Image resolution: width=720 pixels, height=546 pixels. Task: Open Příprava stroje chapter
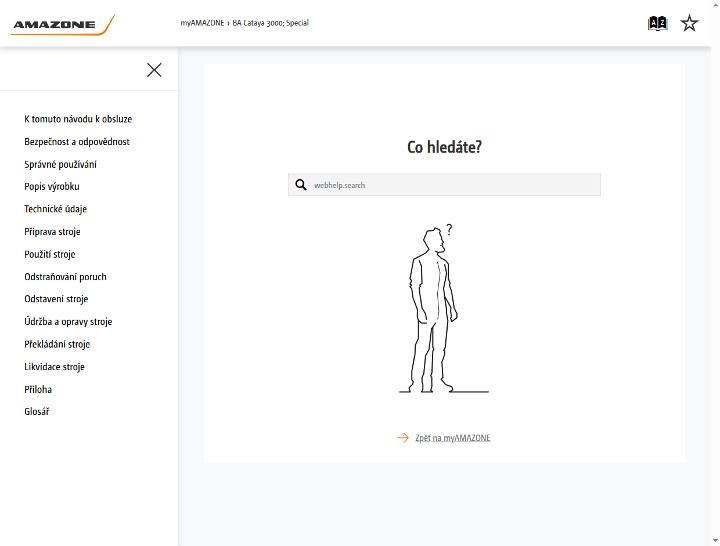[x=52, y=231]
